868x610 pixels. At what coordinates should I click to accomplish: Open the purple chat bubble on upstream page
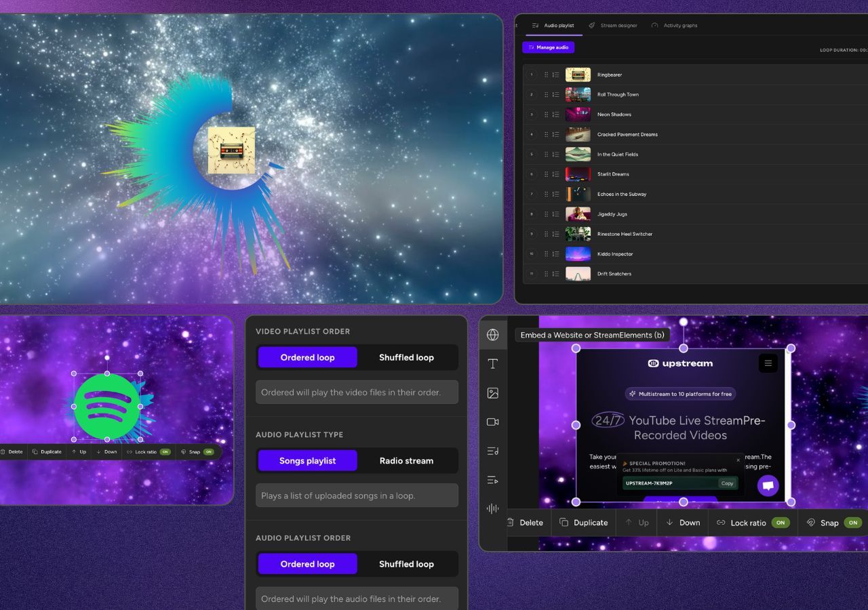pos(768,485)
